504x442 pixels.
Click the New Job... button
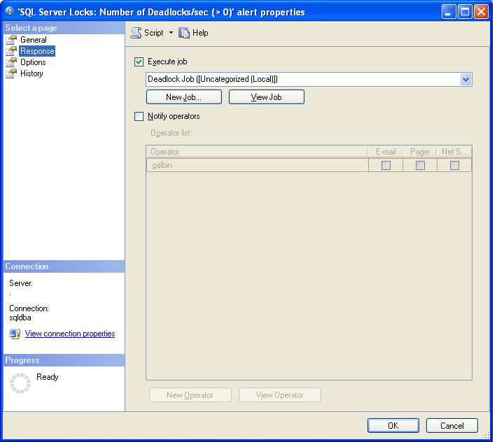[x=184, y=97]
